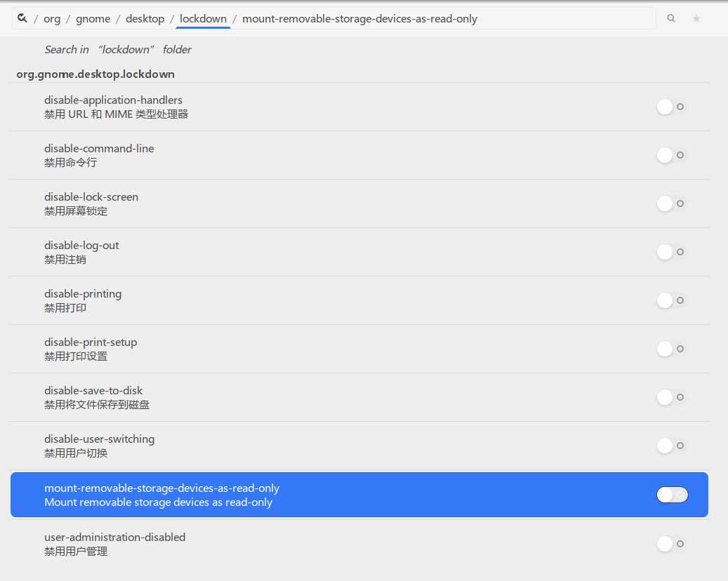Toggle disable-printing switch

[x=672, y=300]
